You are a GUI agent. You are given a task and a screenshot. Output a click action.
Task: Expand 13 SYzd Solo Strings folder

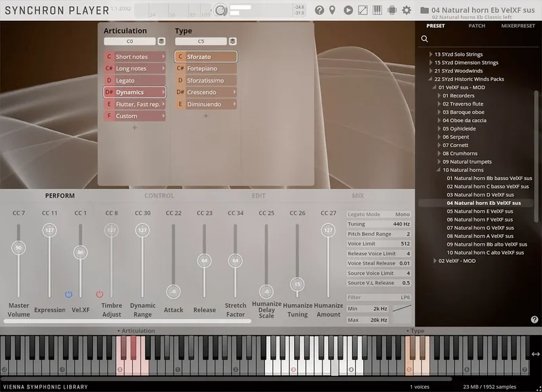[x=431, y=54]
